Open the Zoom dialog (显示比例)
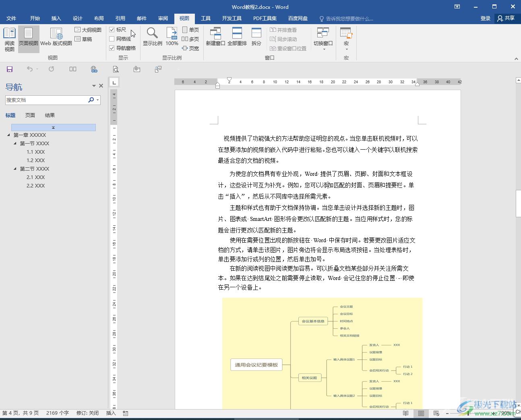This screenshot has height=420, width=521. click(152, 37)
